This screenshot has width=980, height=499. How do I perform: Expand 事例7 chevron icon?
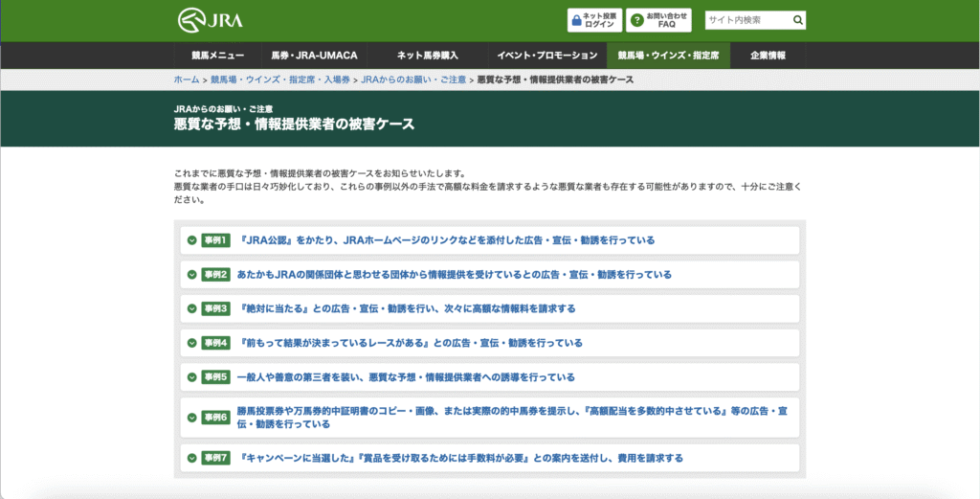(x=192, y=459)
